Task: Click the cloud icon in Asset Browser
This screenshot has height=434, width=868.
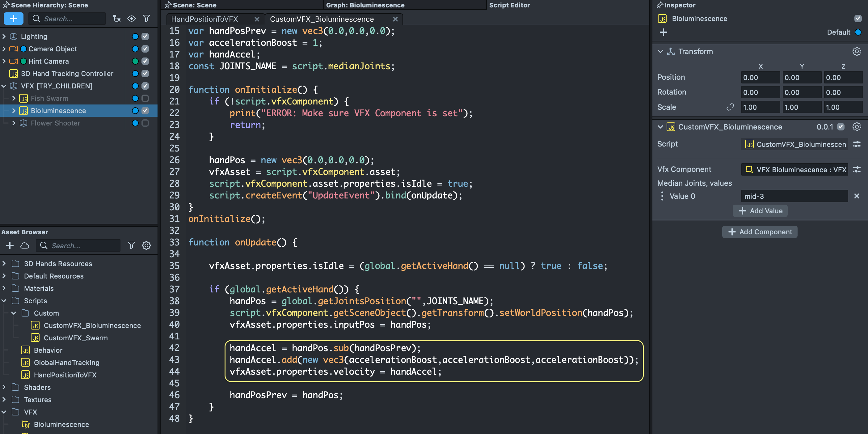Action: click(x=25, y=245)
